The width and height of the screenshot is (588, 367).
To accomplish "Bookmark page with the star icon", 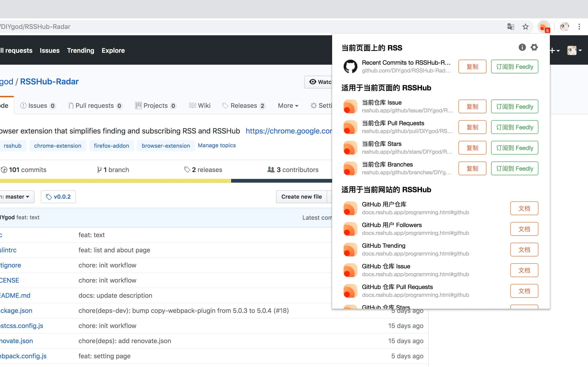I will pyautogui.click(x=525, y=27).
